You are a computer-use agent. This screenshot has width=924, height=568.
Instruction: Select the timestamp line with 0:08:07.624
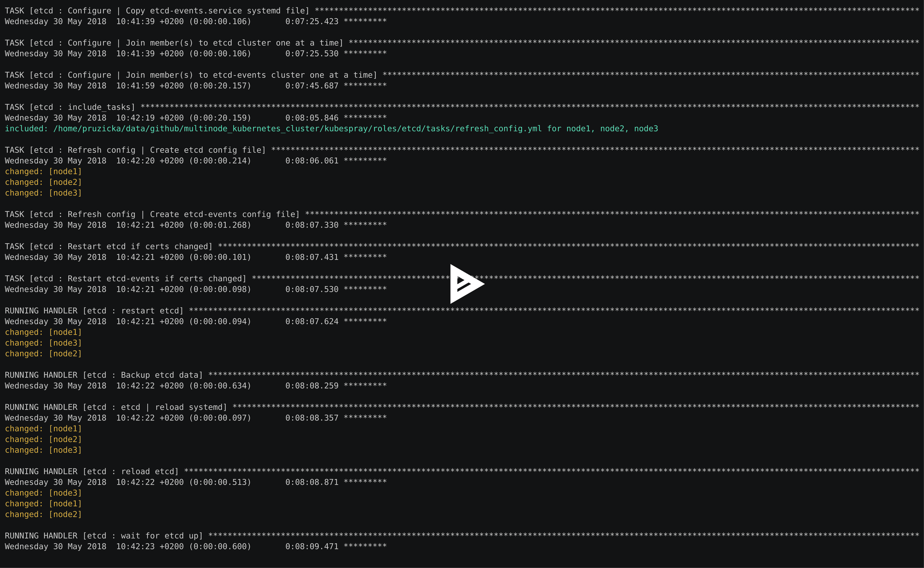click(196, 321)
